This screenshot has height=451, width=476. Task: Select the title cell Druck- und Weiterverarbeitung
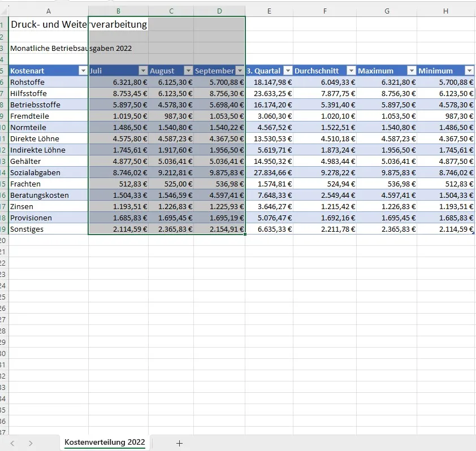[x=48, y=24]
